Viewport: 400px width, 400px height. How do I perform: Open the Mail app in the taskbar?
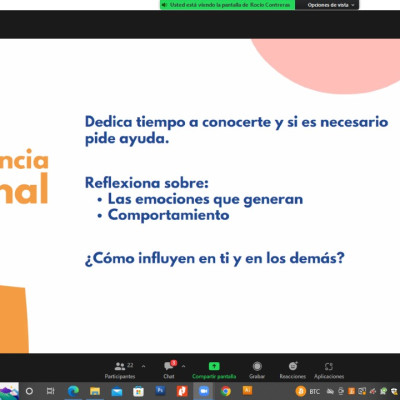click(x=117, y=391)
